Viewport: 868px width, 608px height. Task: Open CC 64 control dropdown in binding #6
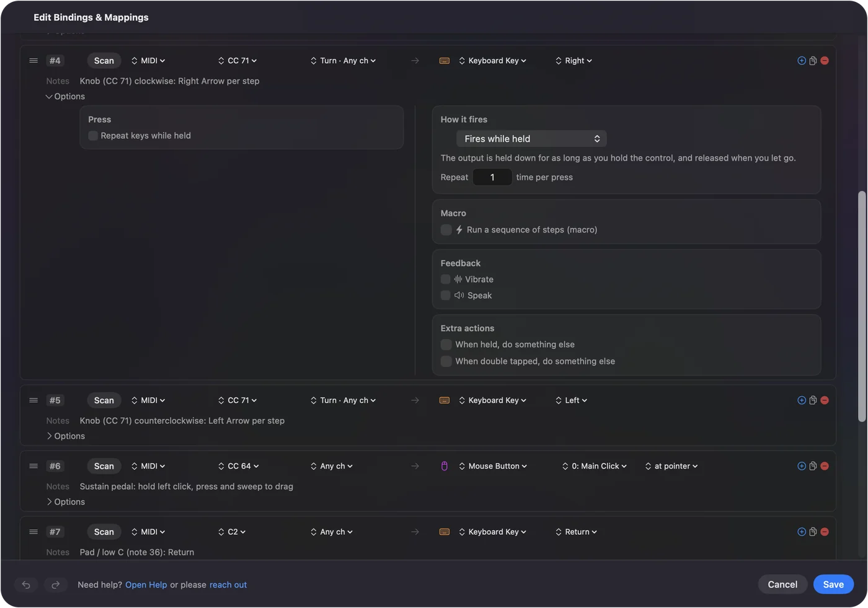[239, 466]
